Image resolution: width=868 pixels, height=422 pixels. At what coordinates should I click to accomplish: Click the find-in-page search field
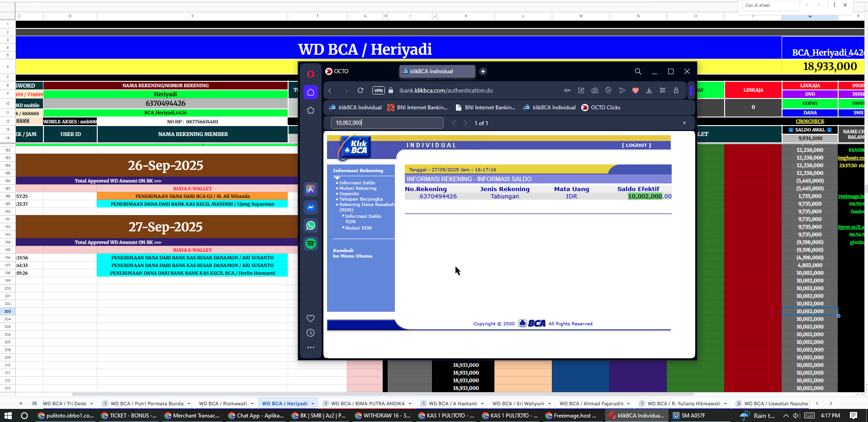[x=387, y=123]
